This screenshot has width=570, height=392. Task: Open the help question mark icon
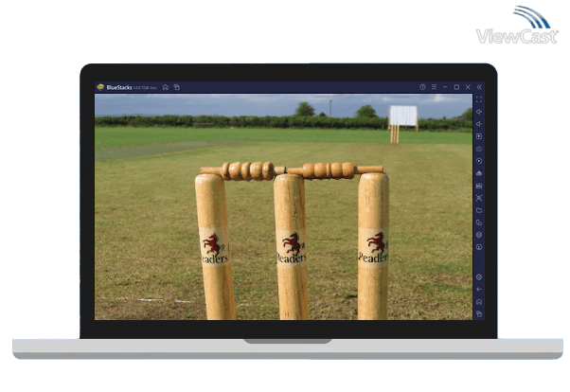click(422, 87)
